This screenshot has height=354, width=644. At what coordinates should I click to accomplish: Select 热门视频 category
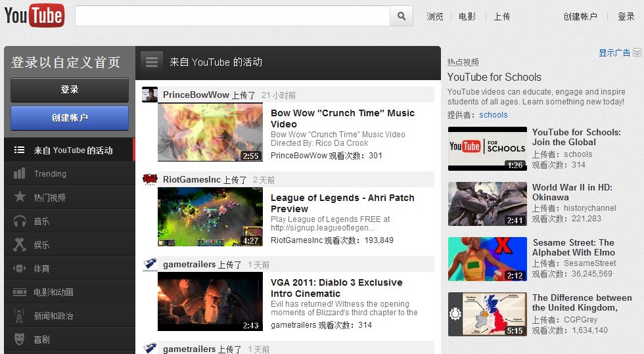click(70, 197)
